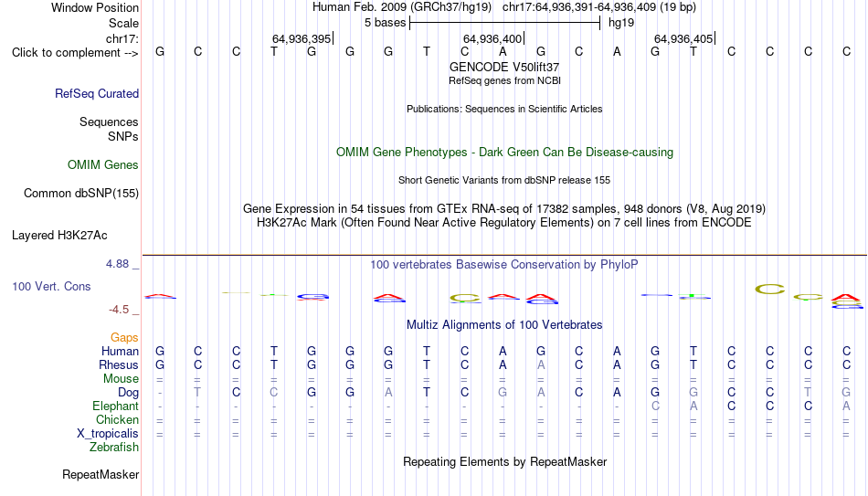This screenshot has height=496, width=868.
Task: Click 'Repeating Elements by RepeatMasker' title
Action: pos(504,461)
